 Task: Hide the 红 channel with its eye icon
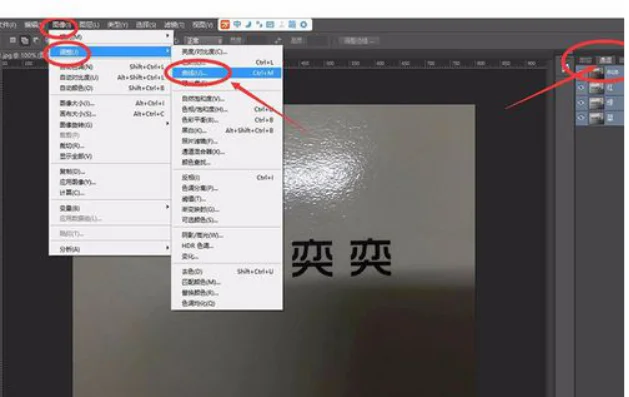pyautogui.click(x=581, y=88)
